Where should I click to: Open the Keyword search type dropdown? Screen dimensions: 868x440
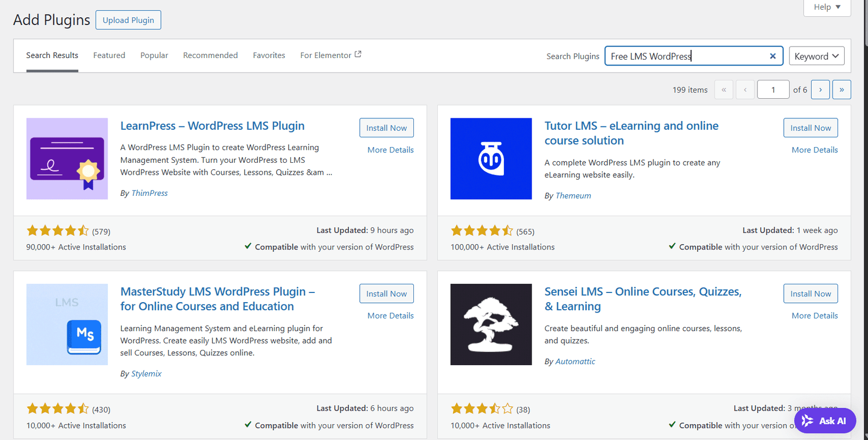816,56
